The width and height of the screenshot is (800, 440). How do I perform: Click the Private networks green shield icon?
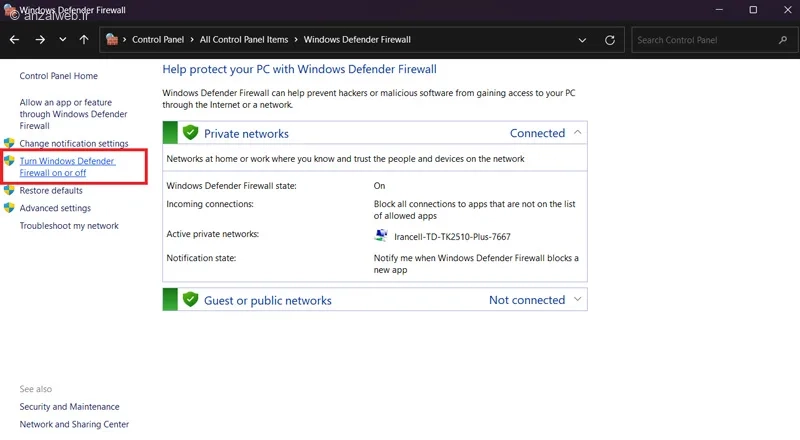190,133
